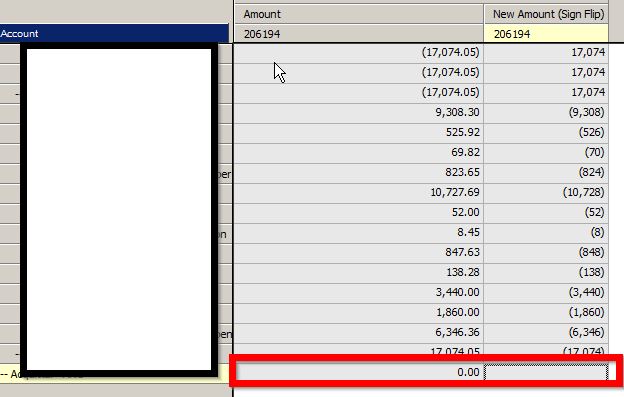Click the (138) sign flip cell

pyautogui.click(x=546, y=272)
